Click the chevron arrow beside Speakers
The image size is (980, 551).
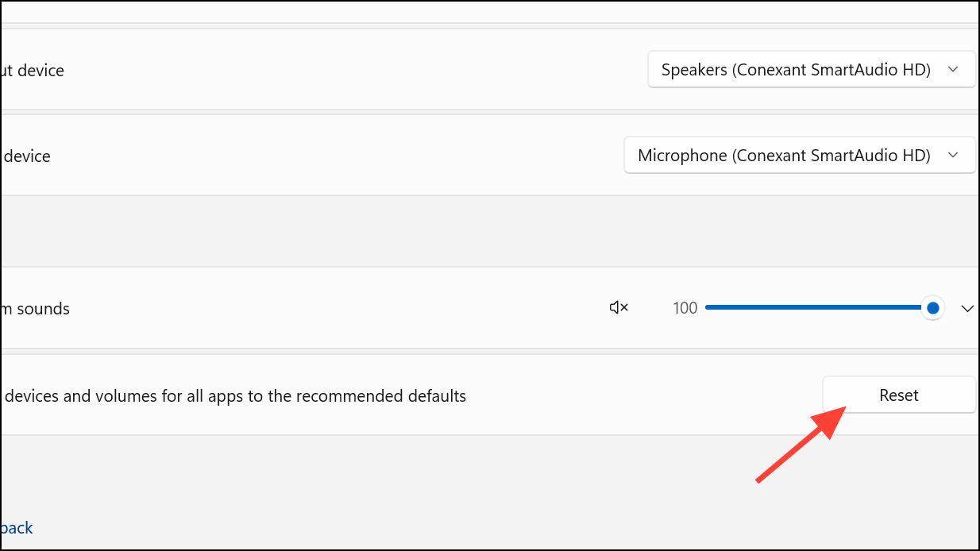[954, 70]
